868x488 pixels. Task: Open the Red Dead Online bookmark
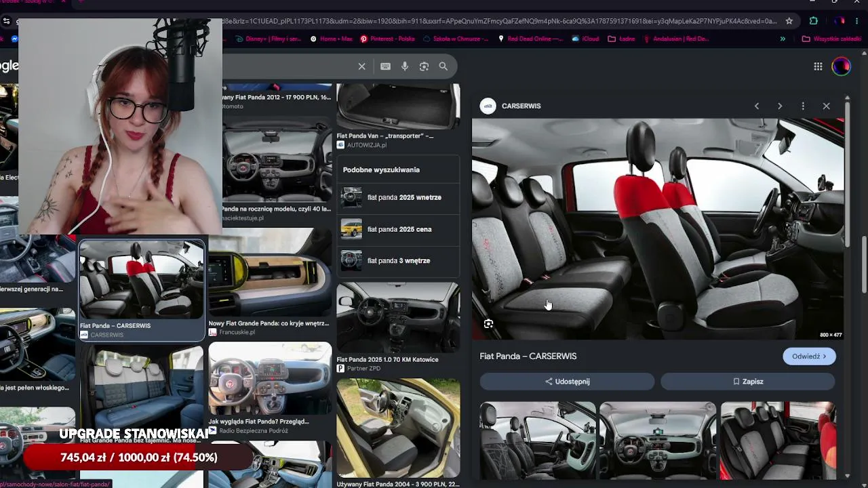tap(530, 39)
